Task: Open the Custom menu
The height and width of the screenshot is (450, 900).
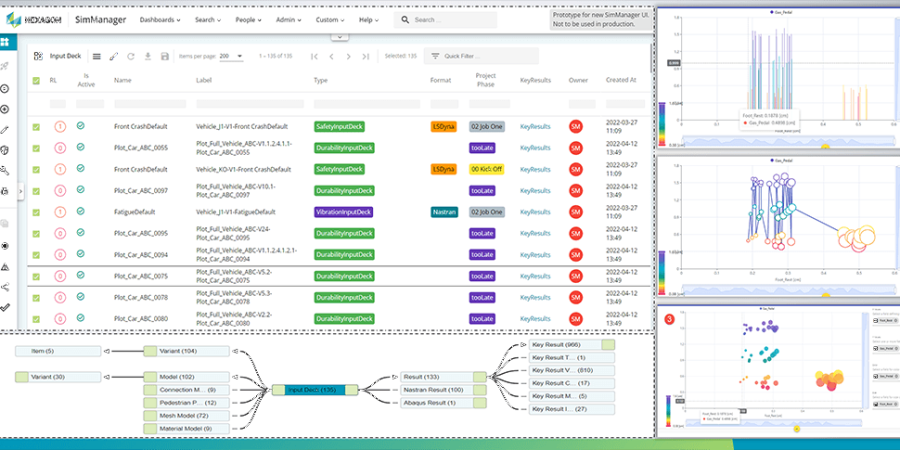Action: point(330,20)
